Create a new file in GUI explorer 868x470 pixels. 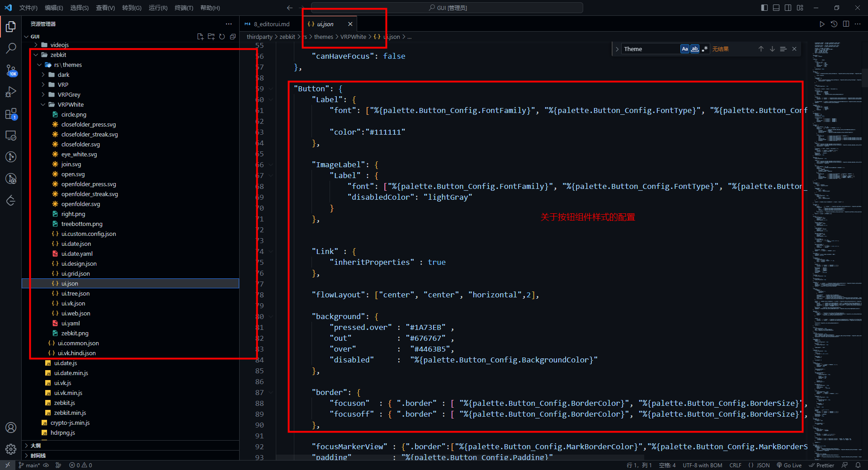pos(200,37)
